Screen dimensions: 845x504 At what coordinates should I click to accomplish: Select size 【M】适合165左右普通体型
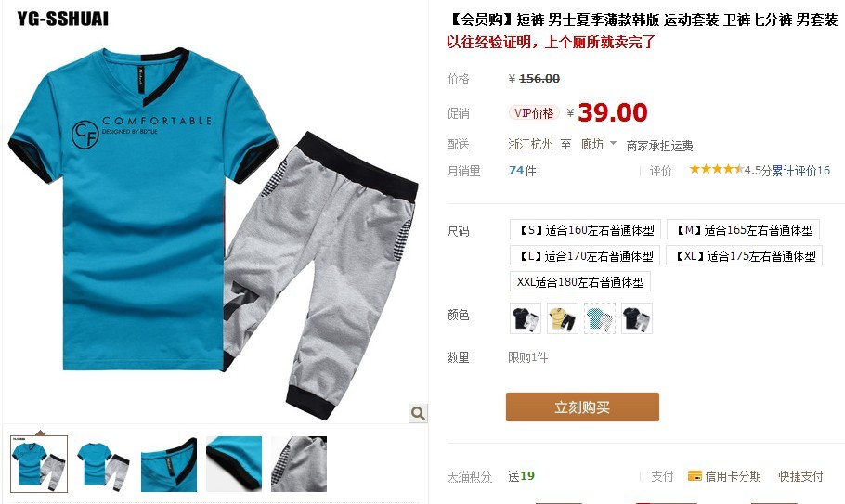[743, 230]
